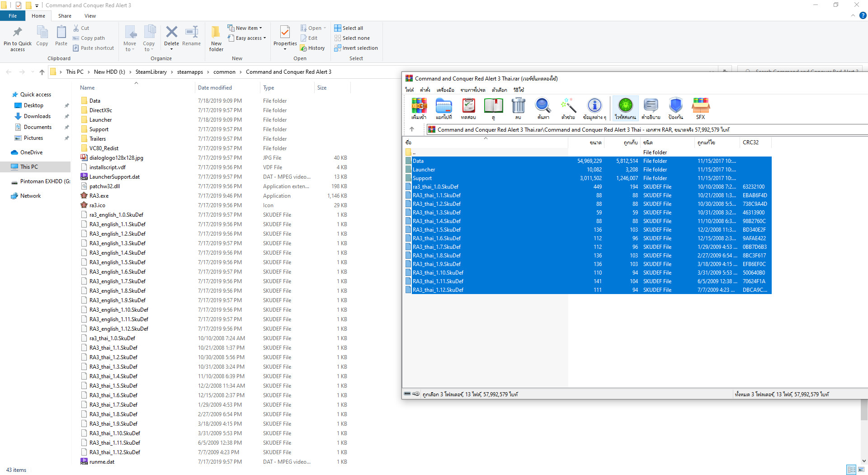The height and width of the screenshot is (475, 868).
Task: Click Invert selection in ribbon
Action: coord(356,48)
